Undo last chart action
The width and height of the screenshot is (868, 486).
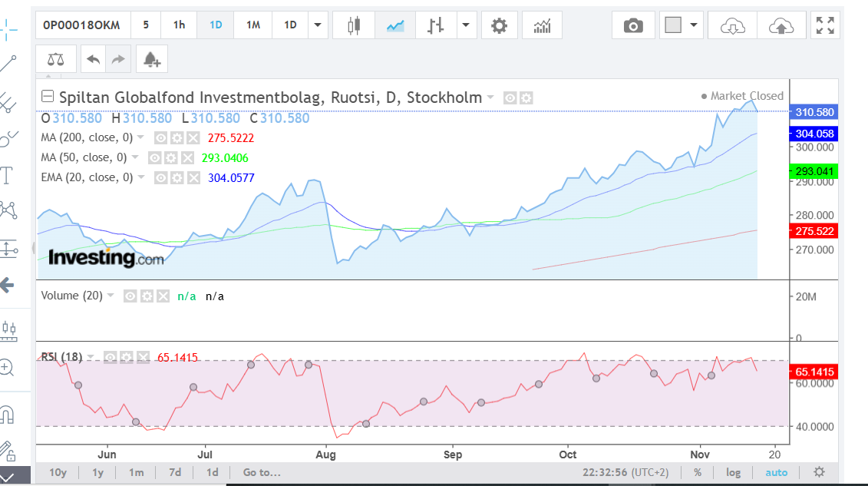point(93,59)
